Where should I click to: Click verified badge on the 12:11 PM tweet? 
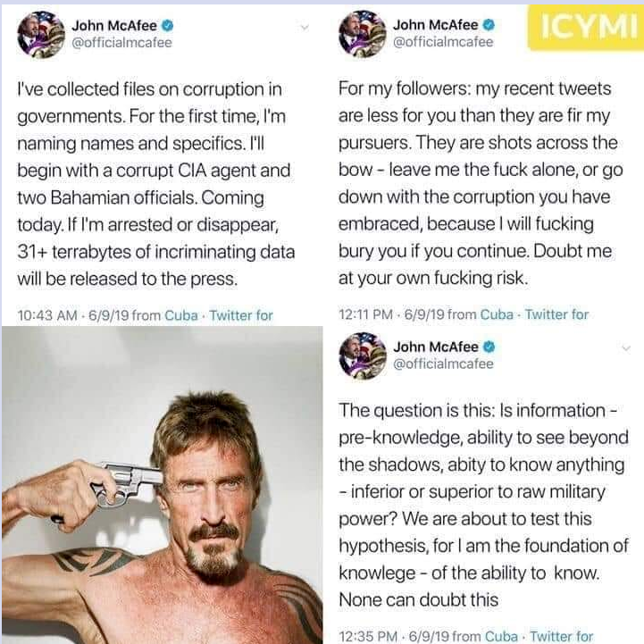tap(489, 25)
